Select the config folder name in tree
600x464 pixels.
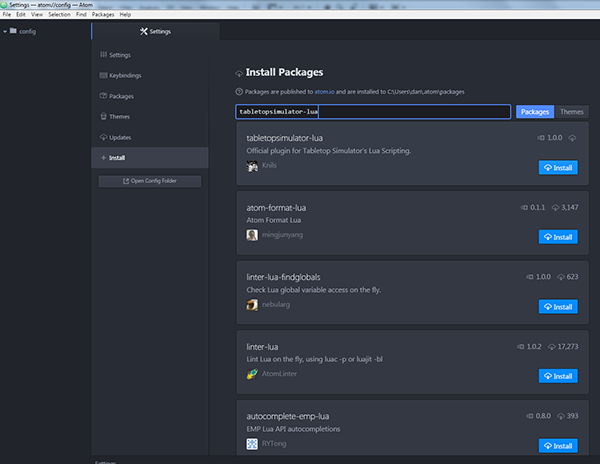pos(28,31)
